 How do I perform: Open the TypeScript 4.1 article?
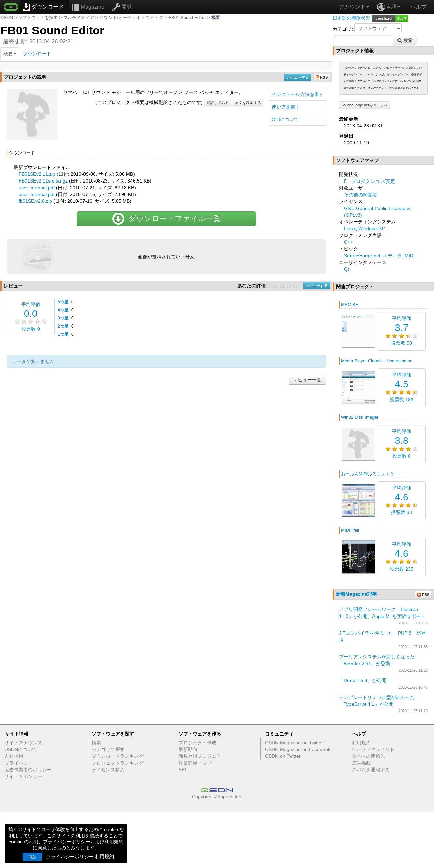click(377, 701)
